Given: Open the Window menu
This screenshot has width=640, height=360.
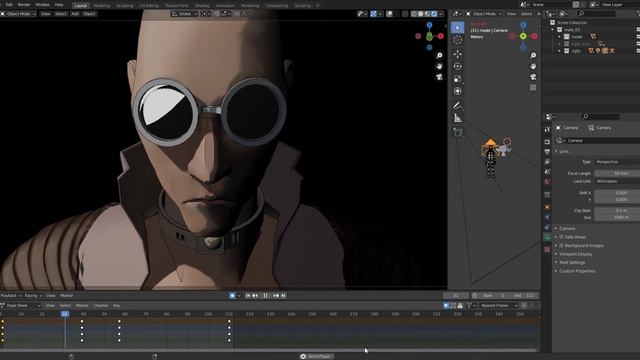Looking at the screenshot, I should [42, 5].
